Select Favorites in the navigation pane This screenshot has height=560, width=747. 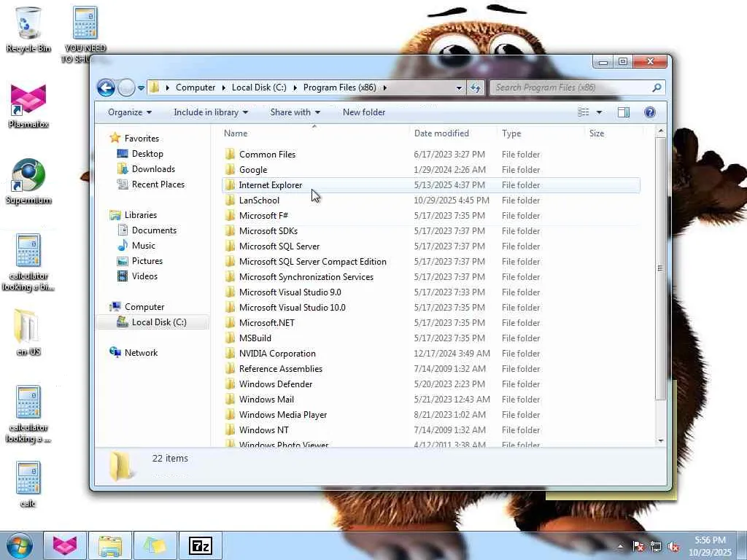(x=142, y=139)
